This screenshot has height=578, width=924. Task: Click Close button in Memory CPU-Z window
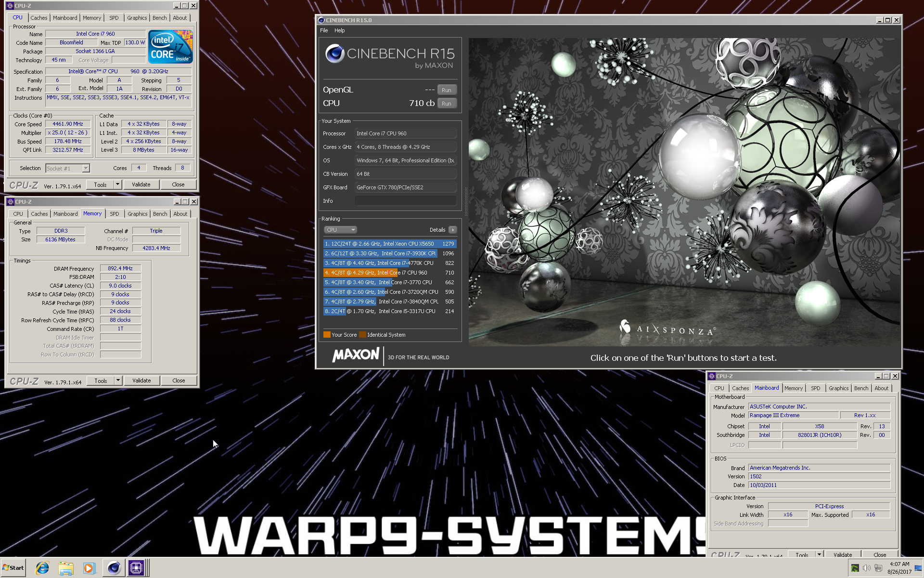[x=179, y=381]
